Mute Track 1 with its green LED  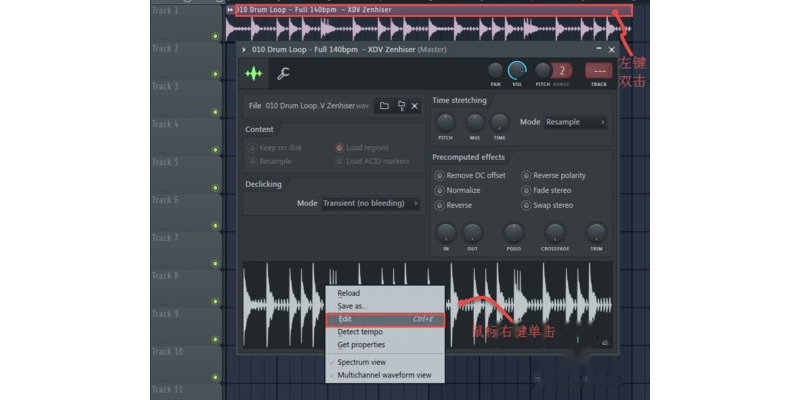click(215, 36)
